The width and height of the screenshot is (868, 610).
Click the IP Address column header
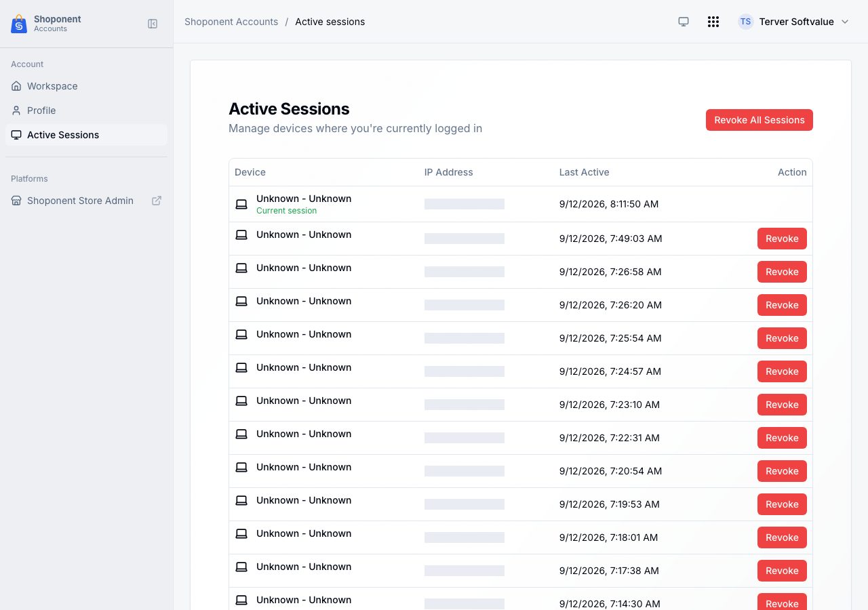[x=449, y=172]
